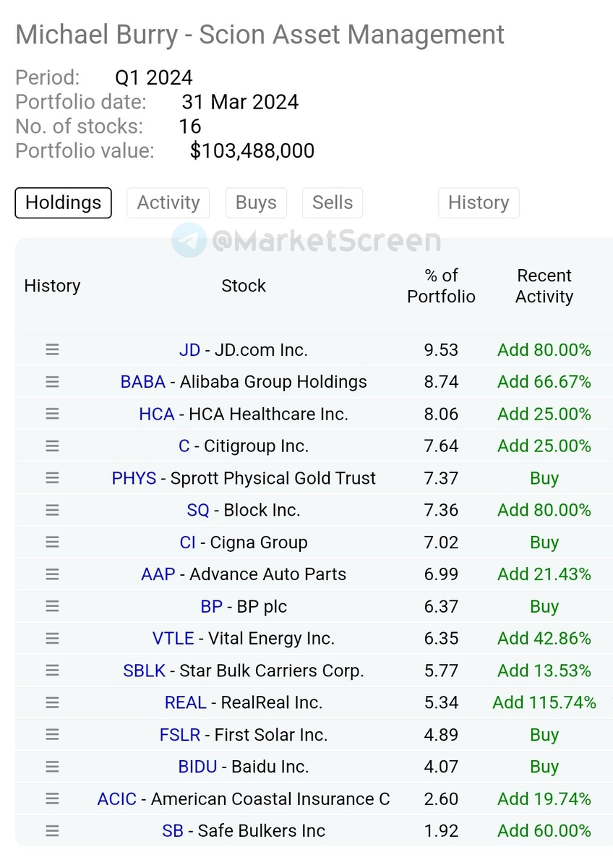Click the BIDU stock ticker link
The image size is (613, 868).
pyautogui.click(x=197, y=767)
